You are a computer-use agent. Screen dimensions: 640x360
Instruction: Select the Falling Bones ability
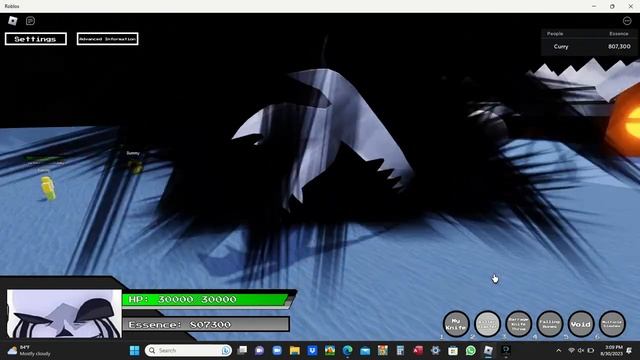tap(550, 324)
